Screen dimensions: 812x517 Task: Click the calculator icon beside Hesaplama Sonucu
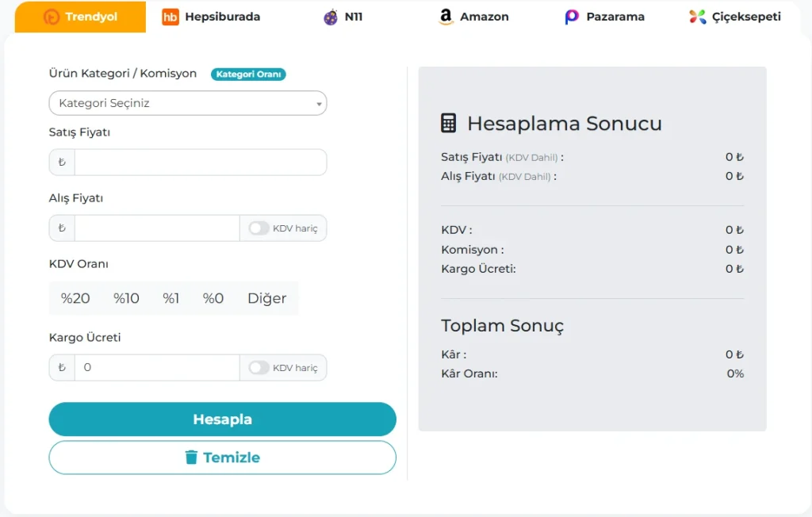[x=450, y=123]
